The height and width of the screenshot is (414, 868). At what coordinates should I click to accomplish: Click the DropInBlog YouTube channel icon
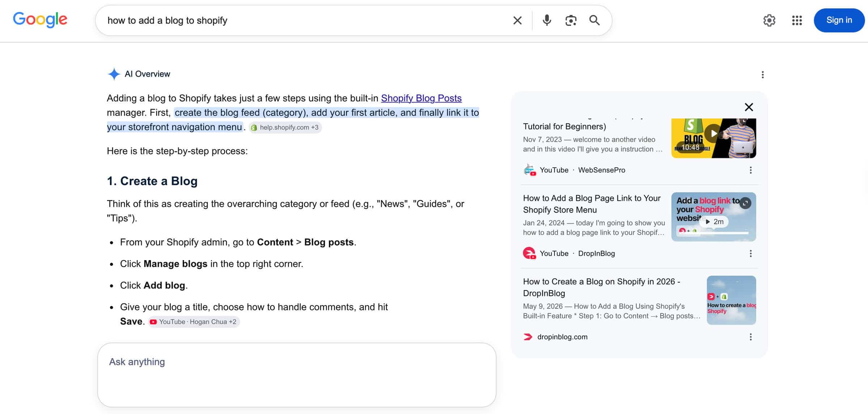pos(529,253)
